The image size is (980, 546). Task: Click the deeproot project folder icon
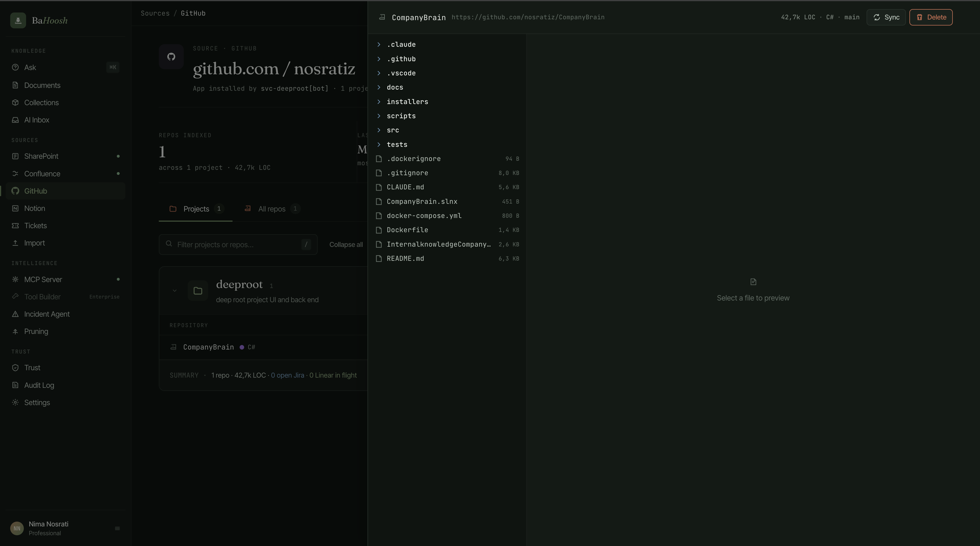[x=198, y=291]
